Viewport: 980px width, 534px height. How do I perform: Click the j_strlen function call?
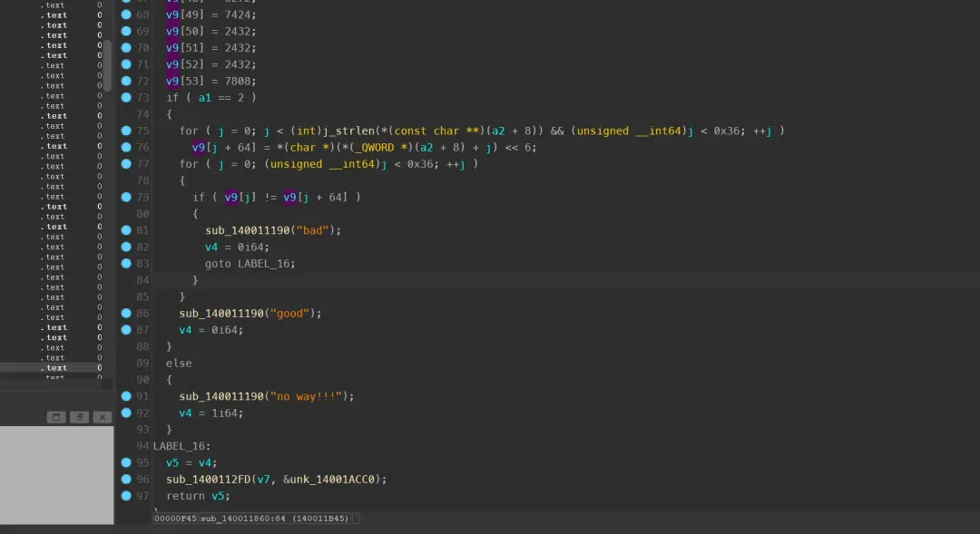point(348,131)
